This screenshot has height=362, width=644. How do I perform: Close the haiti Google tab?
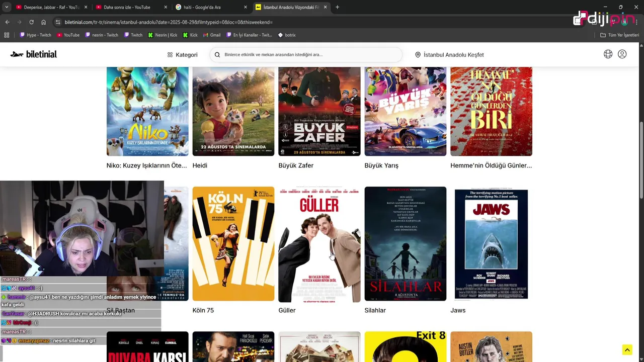[246, 7]
